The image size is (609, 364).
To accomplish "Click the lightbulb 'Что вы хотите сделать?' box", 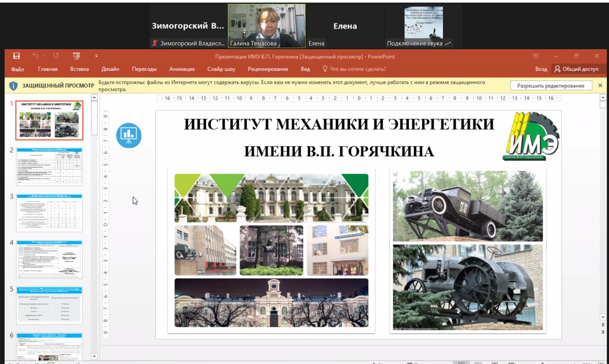I will [354, 69].
